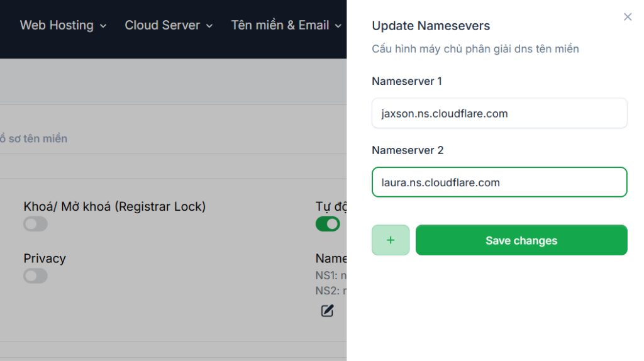The height and width of the screenshot is (361, 644).
Task: Focus the Nameserver 2 input field
Action: [499, 182]
